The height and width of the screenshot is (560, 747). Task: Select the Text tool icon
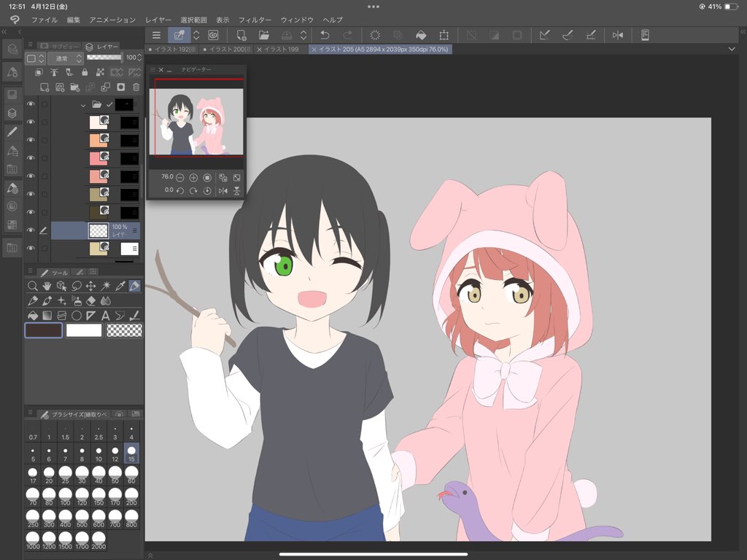point(105,316)
